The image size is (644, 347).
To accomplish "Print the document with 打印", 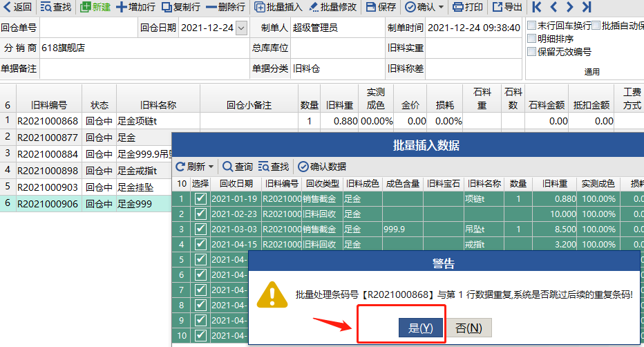I will tap(468, 7).
